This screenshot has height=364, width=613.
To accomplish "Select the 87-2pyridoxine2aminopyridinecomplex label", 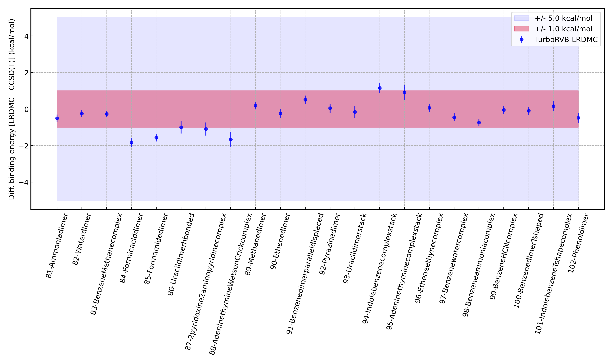I will 206,282.
